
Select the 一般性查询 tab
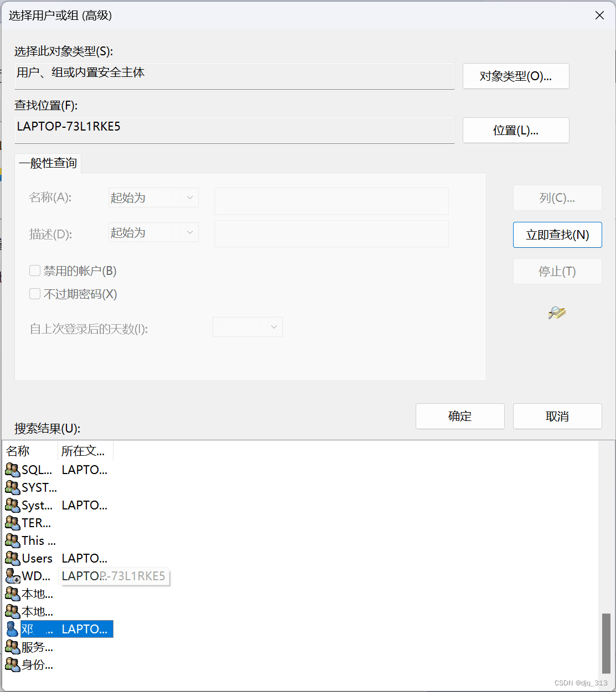pyautogui.click(x=48, y=163)
